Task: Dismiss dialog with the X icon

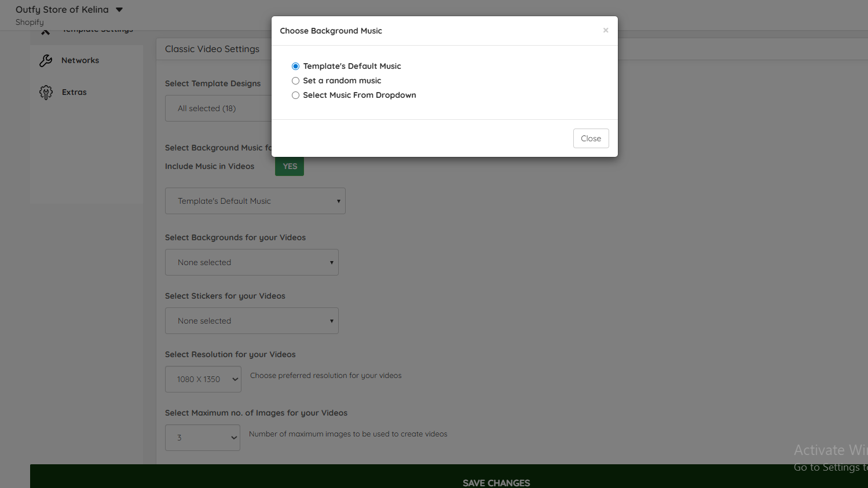Action: point(606,30)
